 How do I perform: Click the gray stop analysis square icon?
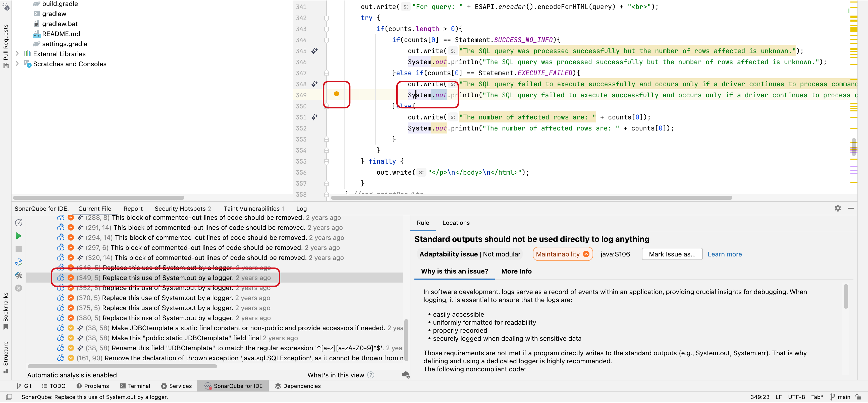[19, 249]
